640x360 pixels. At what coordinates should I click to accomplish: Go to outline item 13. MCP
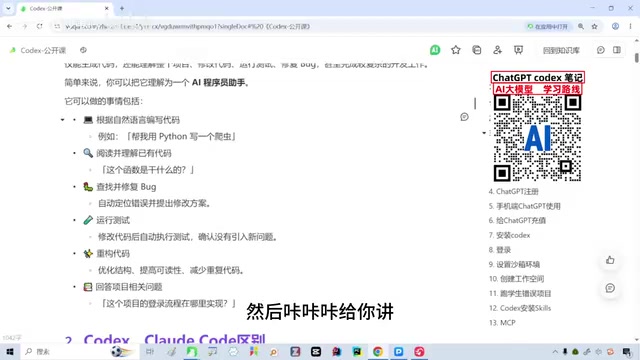502,323
